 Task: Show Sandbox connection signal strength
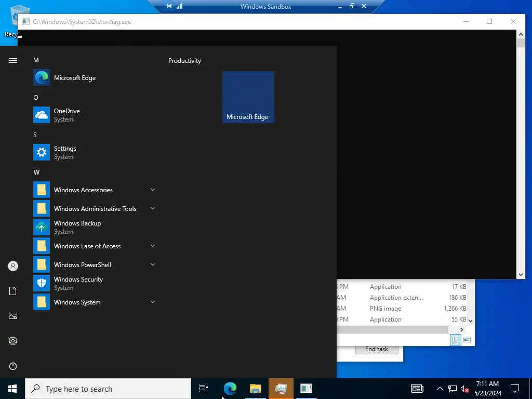[x=179, y=6]
